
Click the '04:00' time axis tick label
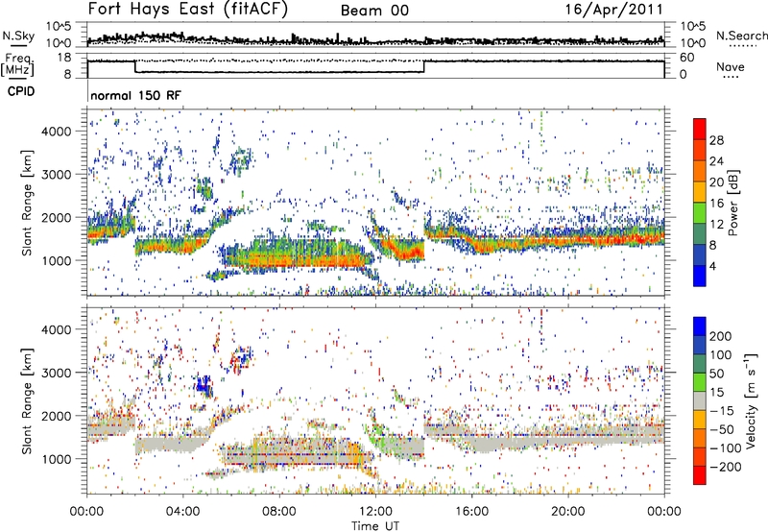(x=182, y=512)
